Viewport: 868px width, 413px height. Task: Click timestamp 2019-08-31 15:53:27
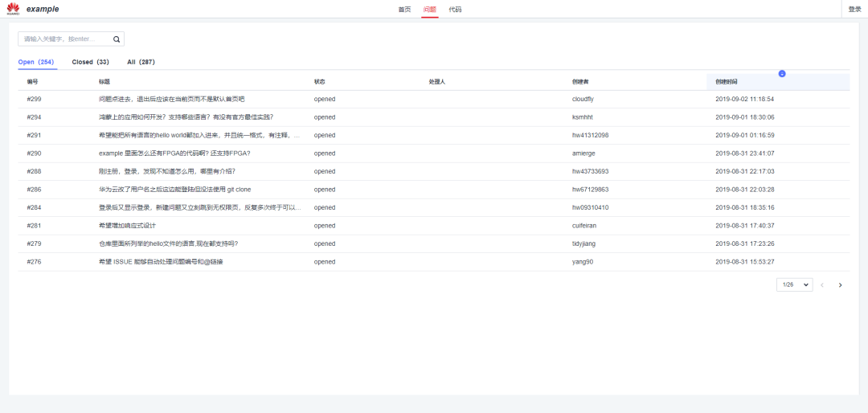(x=744, y=262)
